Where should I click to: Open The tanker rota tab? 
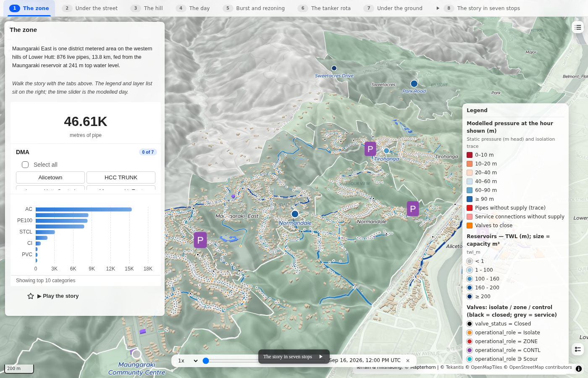(324, 8)
